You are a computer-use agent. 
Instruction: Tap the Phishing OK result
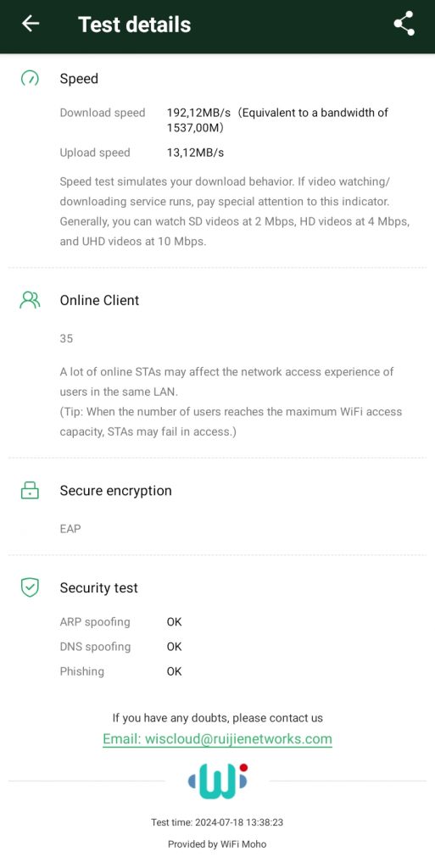[174, 671]
